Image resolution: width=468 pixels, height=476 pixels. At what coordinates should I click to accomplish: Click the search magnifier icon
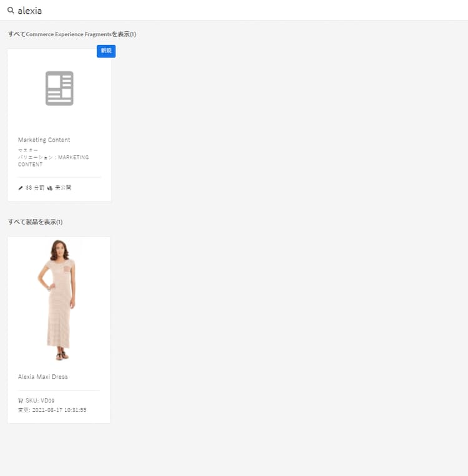point(11,11)
